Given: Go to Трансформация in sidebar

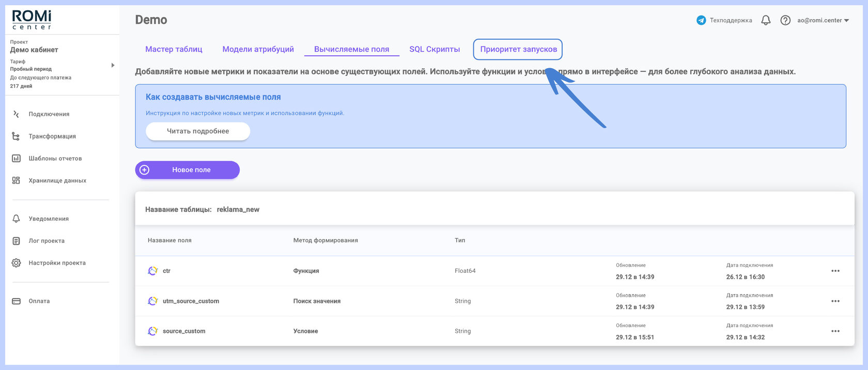Looking at the screenshot, I should [52, 136].
